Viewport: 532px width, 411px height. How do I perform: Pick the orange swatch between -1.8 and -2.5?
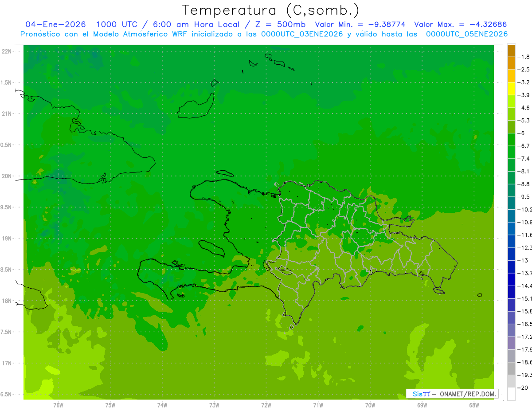(x=511, y=63)
